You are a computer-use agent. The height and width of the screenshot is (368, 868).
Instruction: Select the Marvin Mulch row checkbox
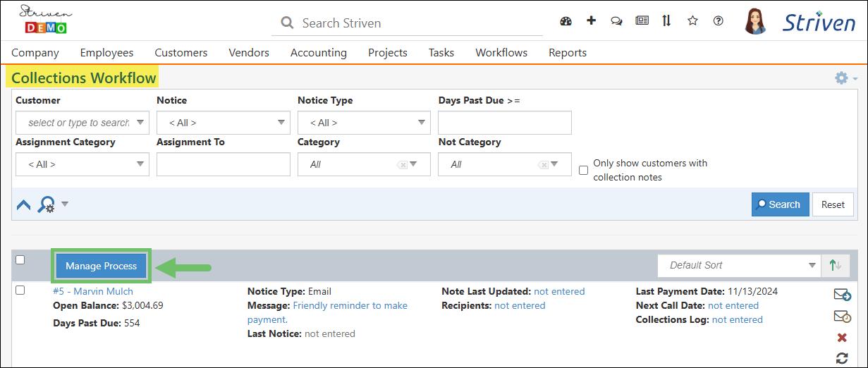click(x=20, y=290)
